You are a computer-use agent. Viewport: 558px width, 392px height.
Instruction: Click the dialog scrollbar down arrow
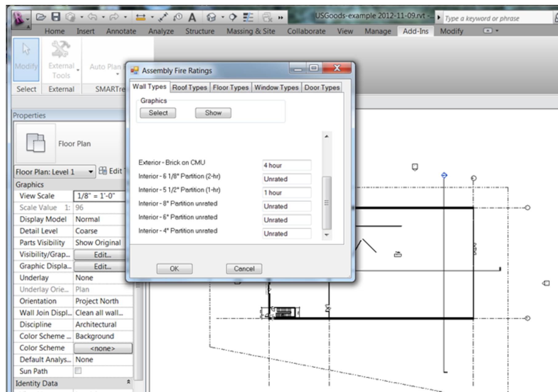(x=327, y=235)
